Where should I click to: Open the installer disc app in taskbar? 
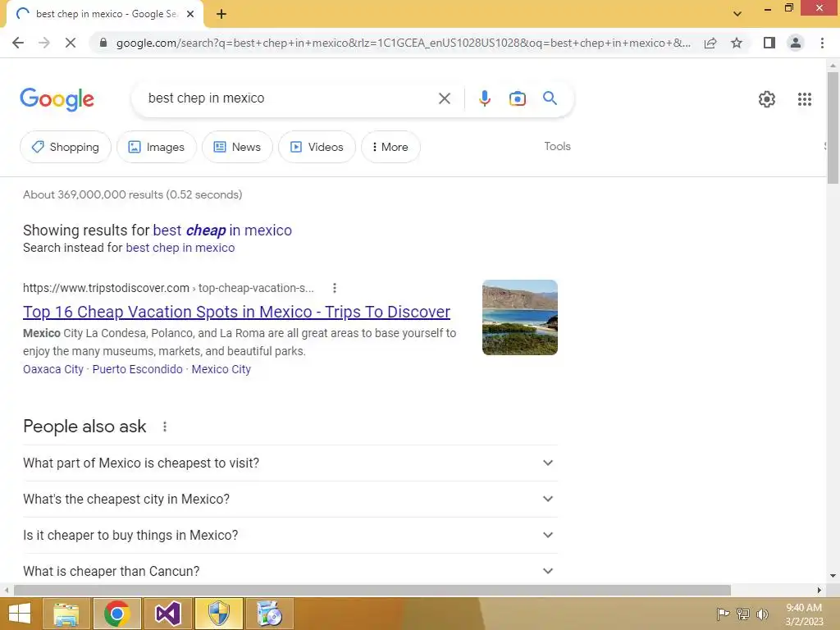click(x=269, y=614)
